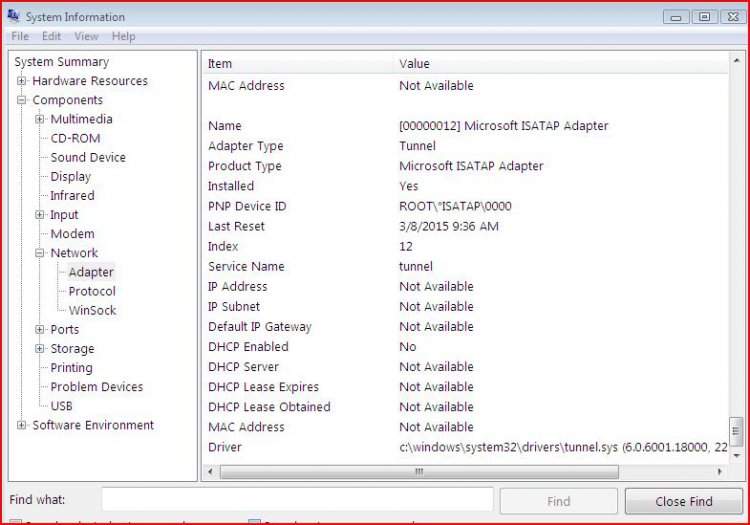Open the Edit menu
The image size is (750, 525).
coord(51,36)
